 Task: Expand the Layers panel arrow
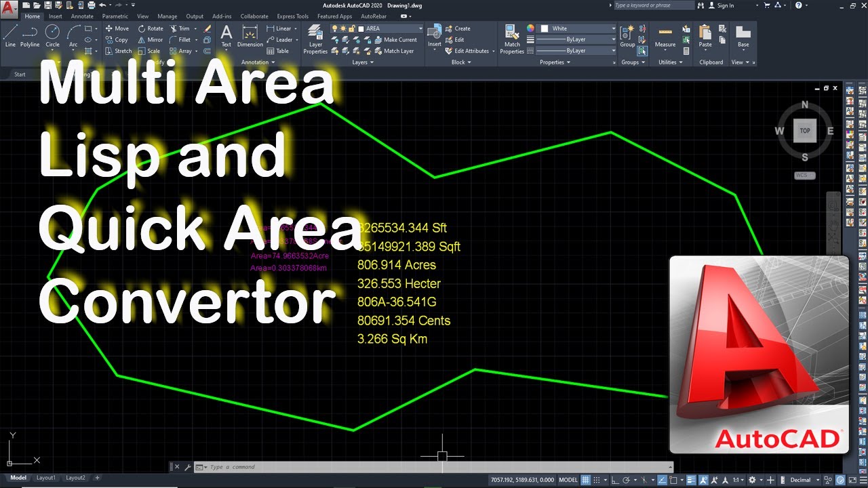(372, 62)
